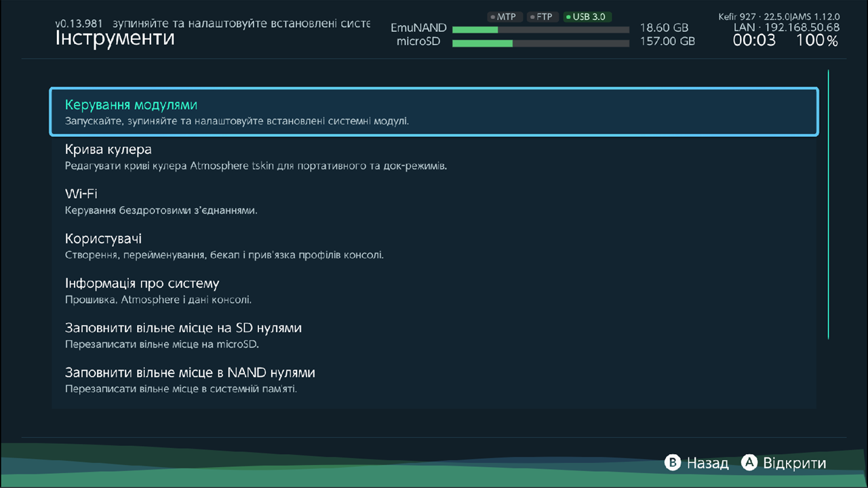
Task: Click the description about Atmosphere tskin fan curves
Action: click(256, 165)
